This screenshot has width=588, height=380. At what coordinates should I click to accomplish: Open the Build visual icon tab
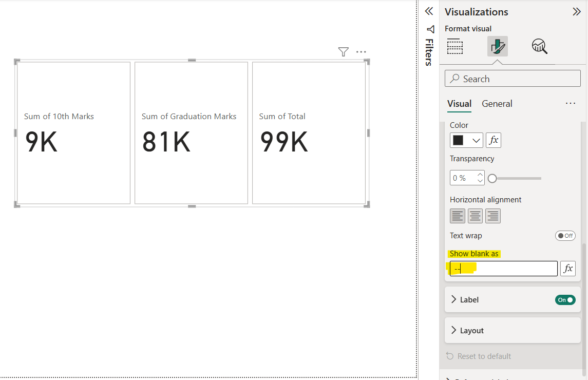455,46
